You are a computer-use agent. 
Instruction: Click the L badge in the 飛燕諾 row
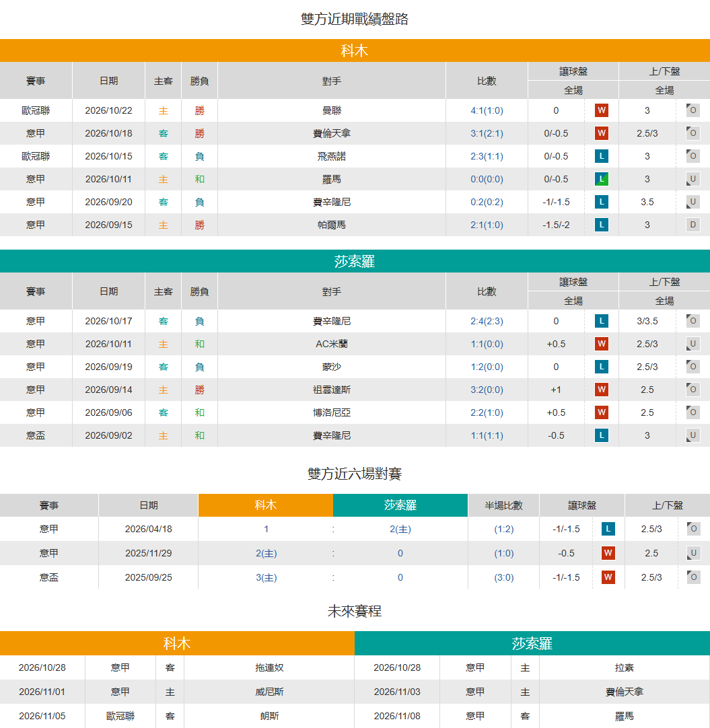coord(602,156)
